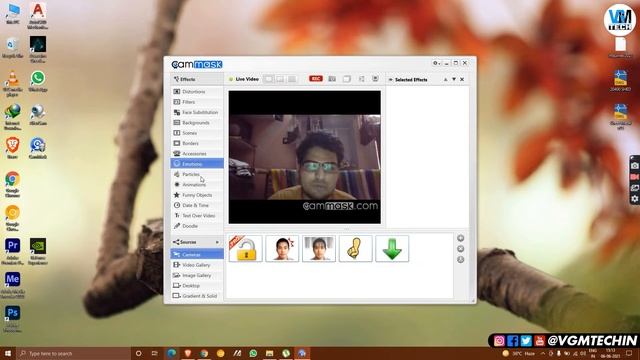This screenshot has height=360, width=640.
Task: Open the CamMask settings gear dropdown
Action: 436,63
